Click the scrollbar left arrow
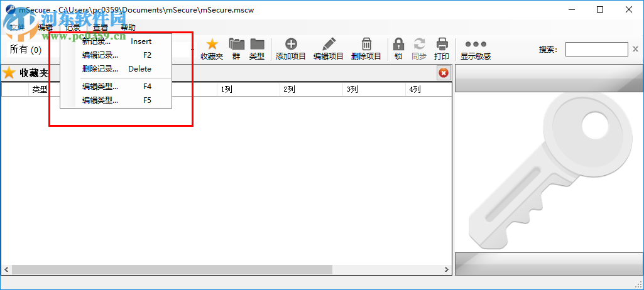 click(6, 269)
